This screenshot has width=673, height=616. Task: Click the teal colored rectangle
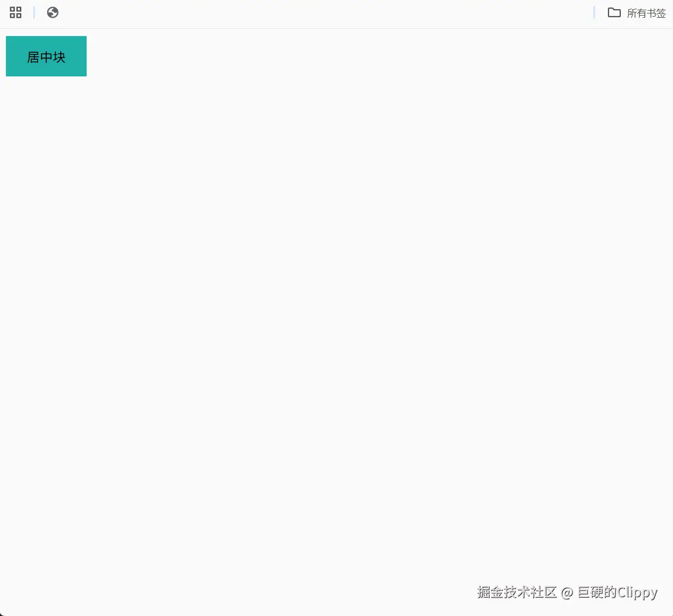tap(46, 56)
